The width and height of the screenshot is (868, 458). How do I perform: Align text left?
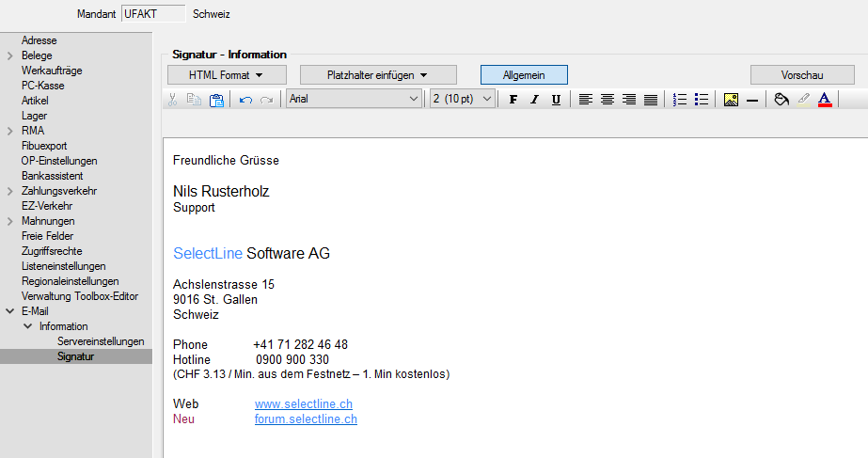[x=586, y=100]
